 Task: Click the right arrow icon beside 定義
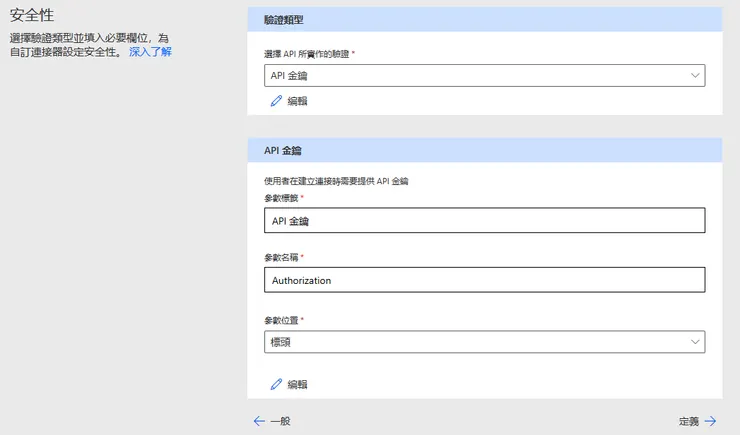tap(710, 421)
